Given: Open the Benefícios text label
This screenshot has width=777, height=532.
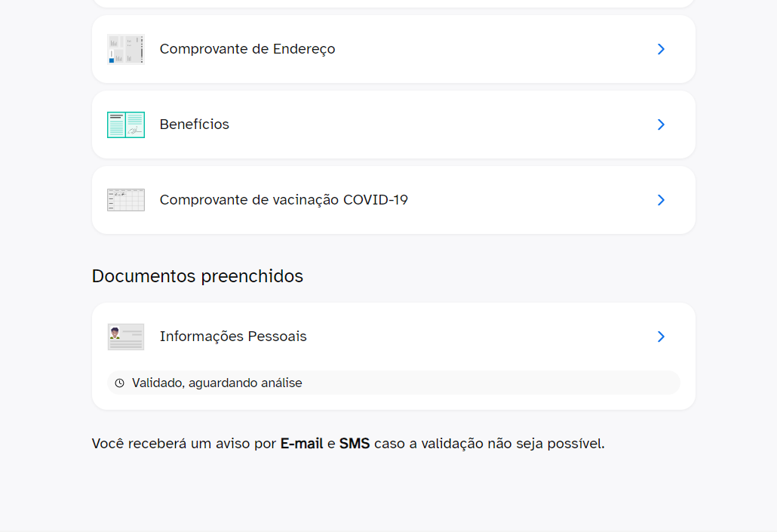Looking at the screenshot, I should tap(195, 125).
